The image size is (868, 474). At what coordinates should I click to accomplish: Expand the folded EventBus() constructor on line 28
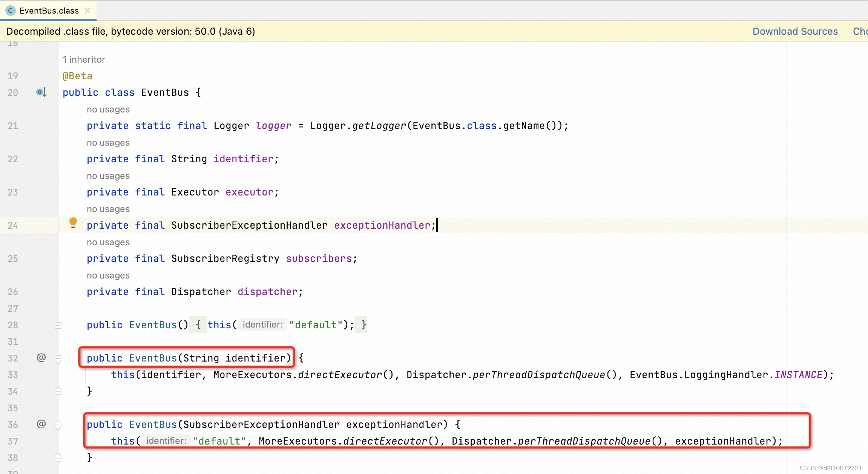pos(58,325)
